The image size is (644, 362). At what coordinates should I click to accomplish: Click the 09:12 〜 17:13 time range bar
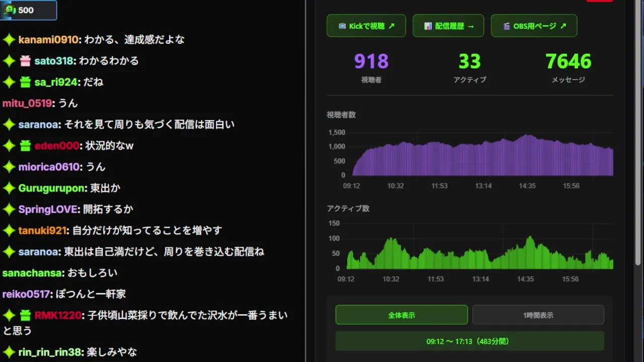(x=470, y=341)
